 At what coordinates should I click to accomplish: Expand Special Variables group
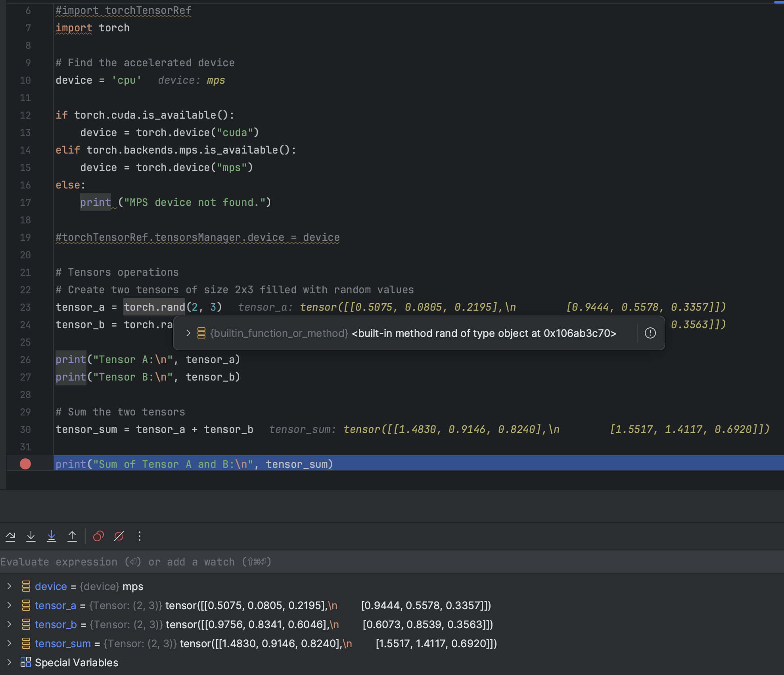(x=10, y=662)
